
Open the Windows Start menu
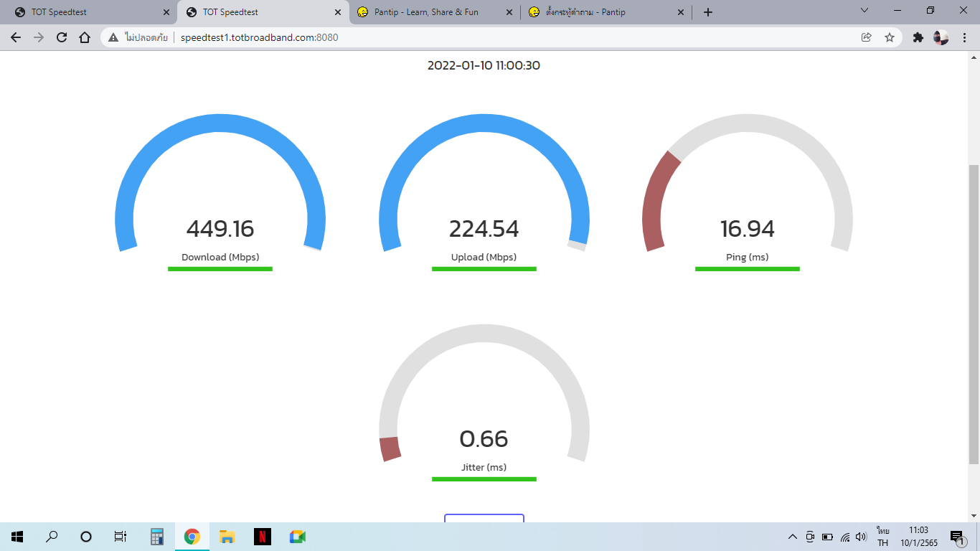17,537
